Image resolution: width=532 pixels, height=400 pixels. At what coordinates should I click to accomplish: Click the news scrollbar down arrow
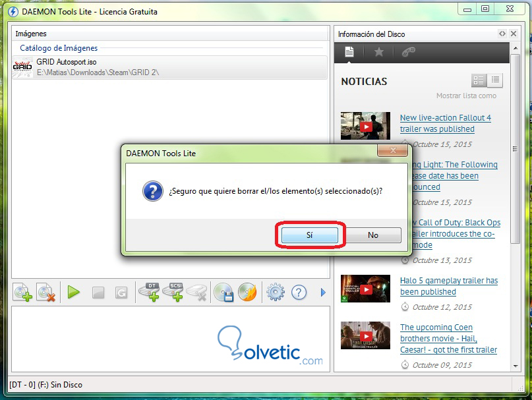516,366
